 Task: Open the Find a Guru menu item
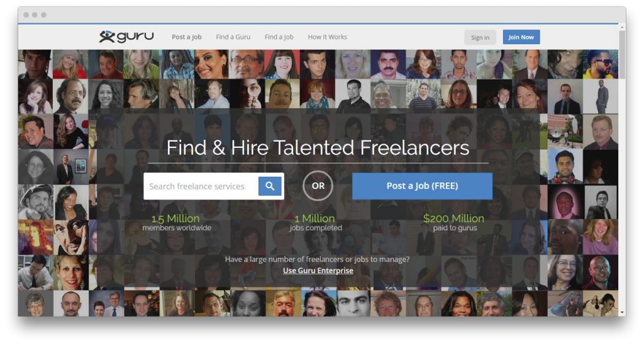coord(233,37)
